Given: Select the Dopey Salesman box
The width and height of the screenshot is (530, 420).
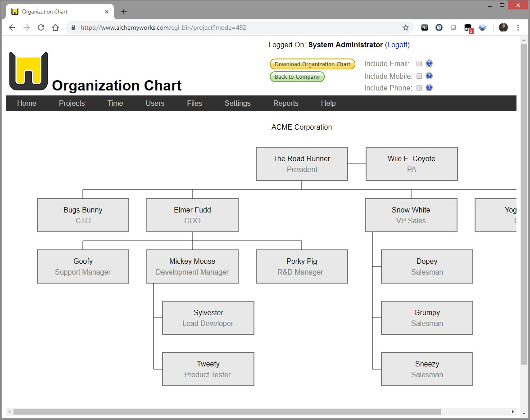Looking at the screenshot, I should pos(427,266).
